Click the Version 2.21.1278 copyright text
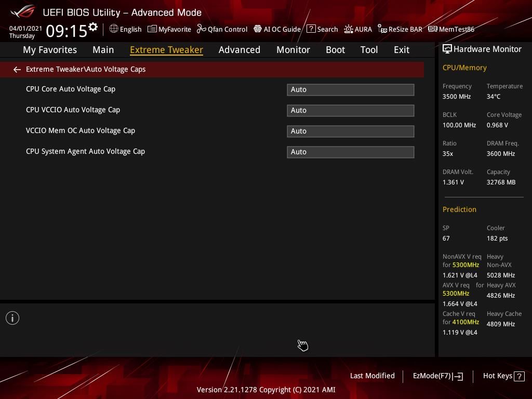 266,390
